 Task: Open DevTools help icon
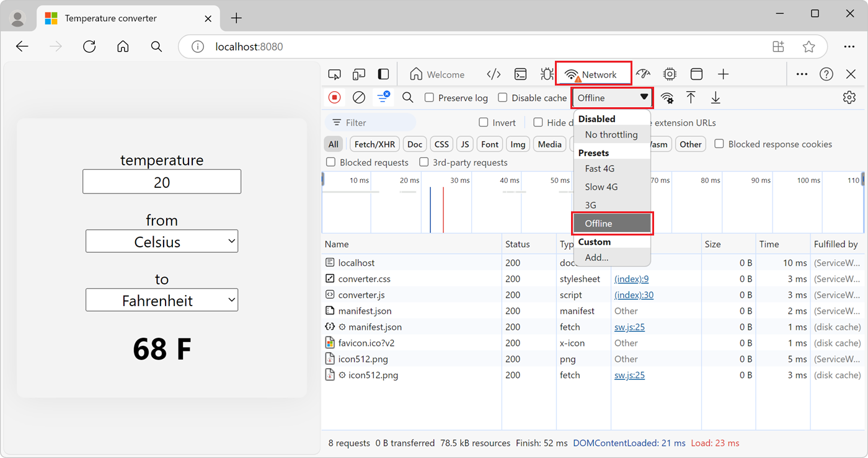[826, 74]
